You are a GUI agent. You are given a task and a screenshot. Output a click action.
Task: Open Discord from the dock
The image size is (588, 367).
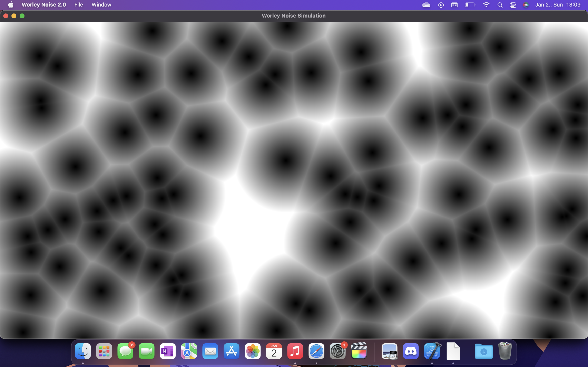[411, 351]
